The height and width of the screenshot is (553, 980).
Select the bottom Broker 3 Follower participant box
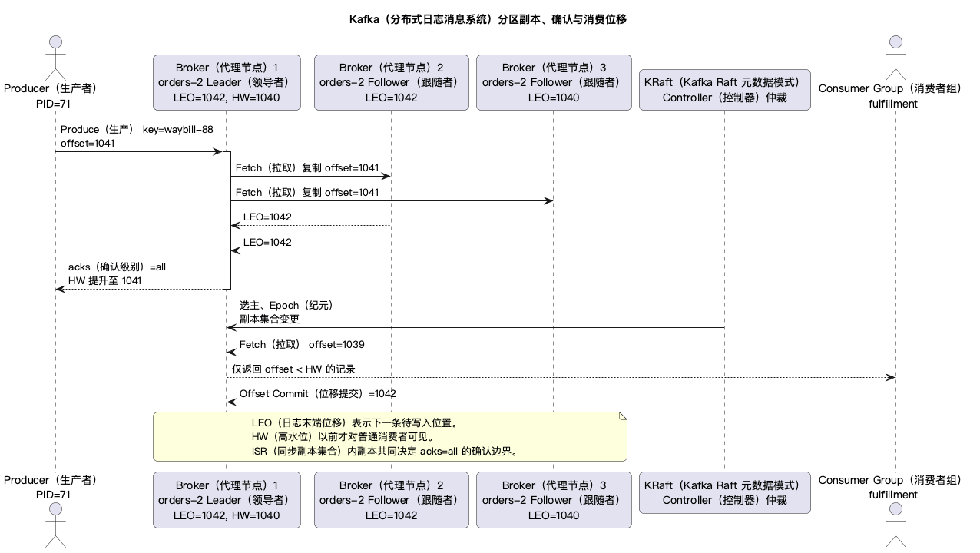pyautogui.click(x=554, y=500)
